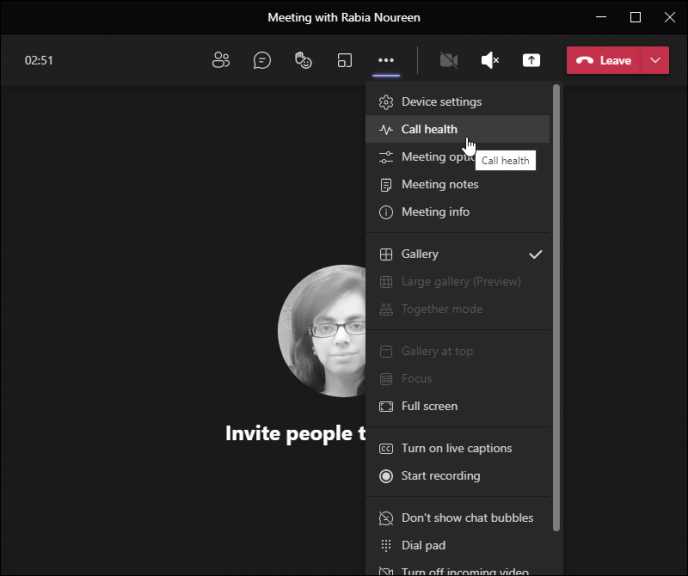The height and width of the screenshot is (576, 688).
Task: Maximize the Teams meeting window
Action: 635,17
